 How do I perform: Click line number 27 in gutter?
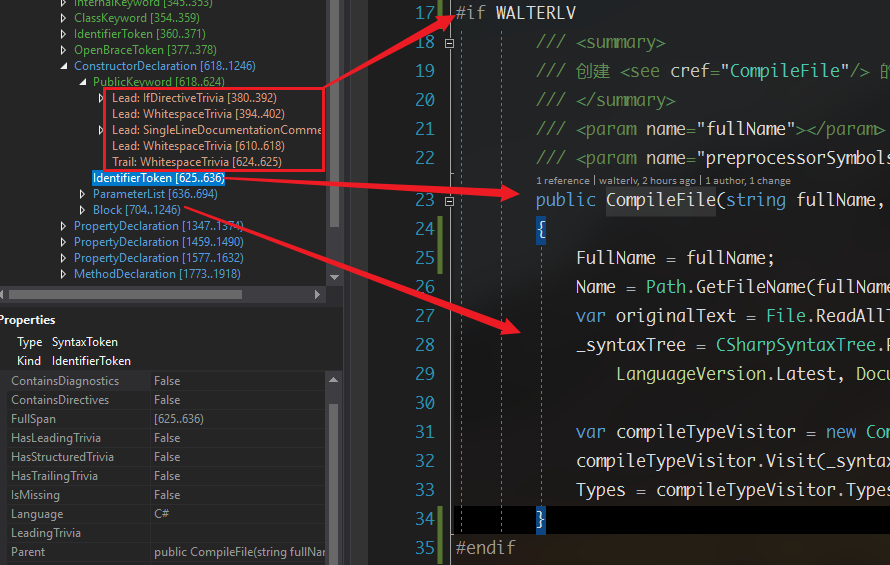click(x=425, y=316)
